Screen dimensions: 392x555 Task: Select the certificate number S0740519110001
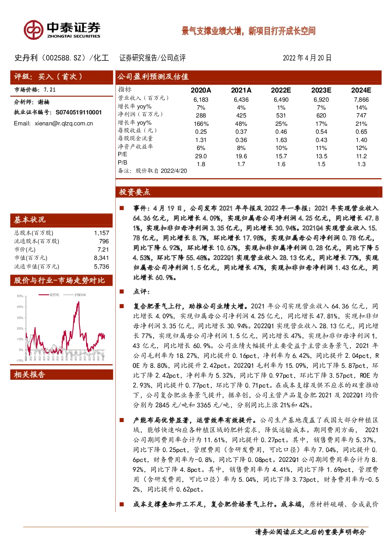pos(79,112)
